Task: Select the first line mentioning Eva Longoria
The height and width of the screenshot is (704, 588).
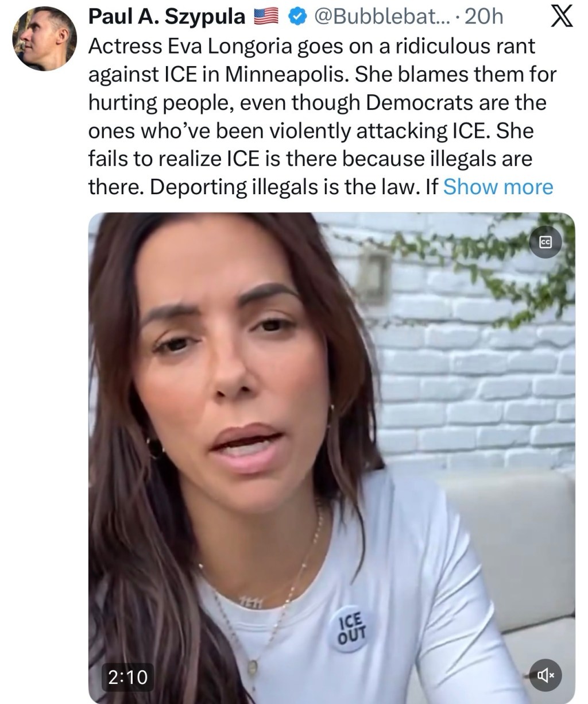Action: tap(311, 46)
